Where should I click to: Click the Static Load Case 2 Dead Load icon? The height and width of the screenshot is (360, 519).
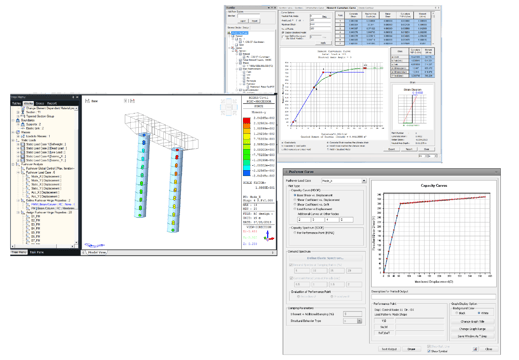tap(23, 148)
